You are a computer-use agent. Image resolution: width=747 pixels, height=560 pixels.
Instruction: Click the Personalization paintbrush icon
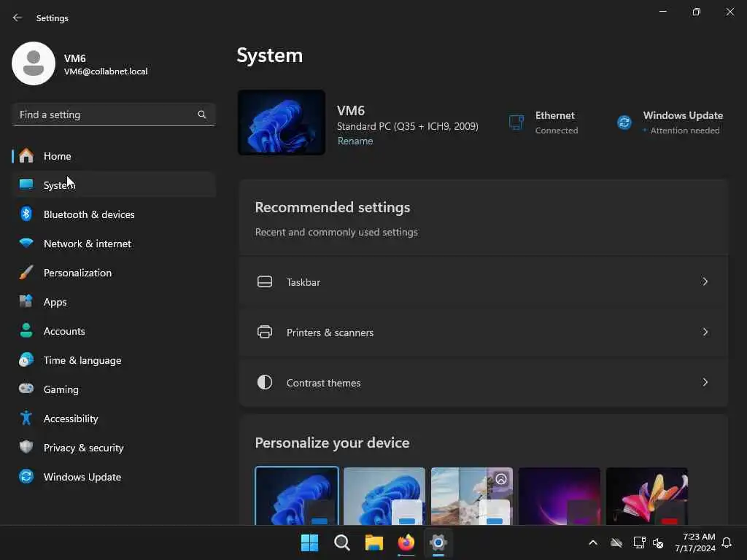pos(26,273)
